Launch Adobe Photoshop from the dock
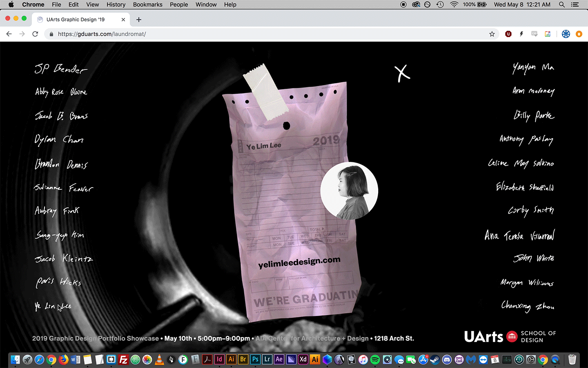Image resolution: width=588 pixels, height=368 pixels. [x=255, y=359]
